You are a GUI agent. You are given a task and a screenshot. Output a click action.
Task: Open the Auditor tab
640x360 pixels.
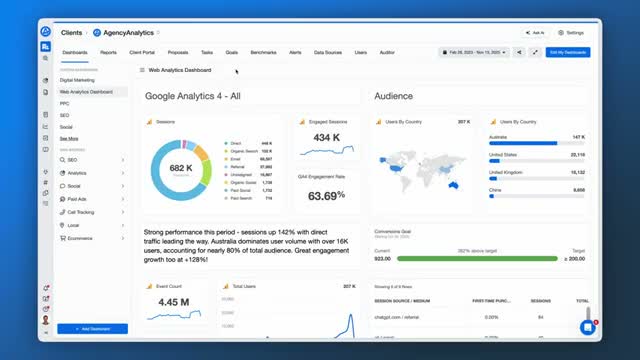387,53
